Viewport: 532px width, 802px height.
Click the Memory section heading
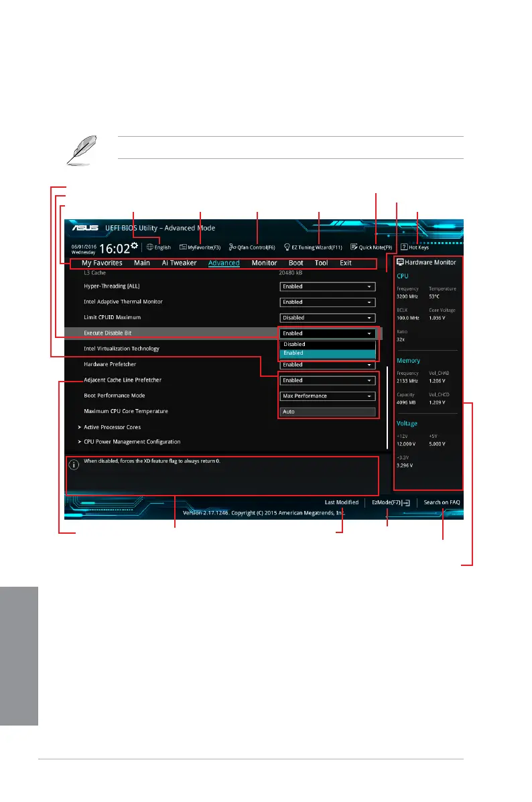pos(408,361)
